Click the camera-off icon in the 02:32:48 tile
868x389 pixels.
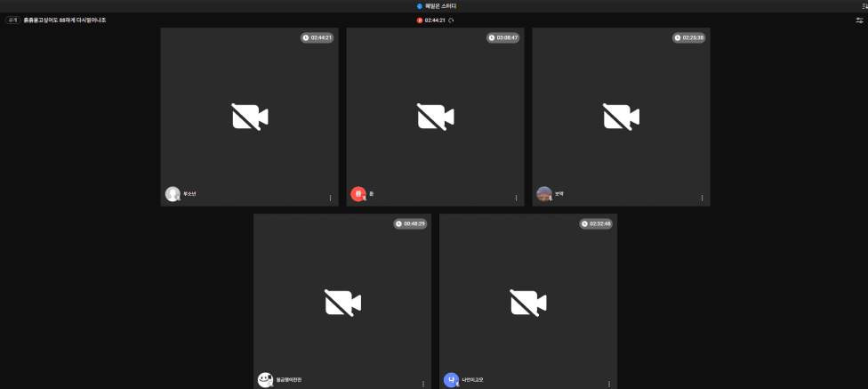(528, 304)
